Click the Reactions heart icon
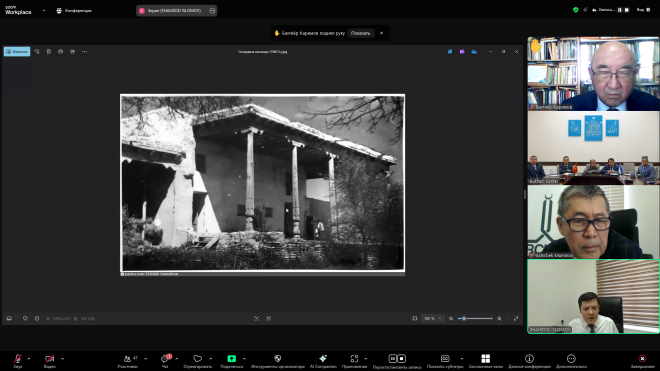Image resolution: width=660 pixels, height=371 pixels. tap(197, 359)
